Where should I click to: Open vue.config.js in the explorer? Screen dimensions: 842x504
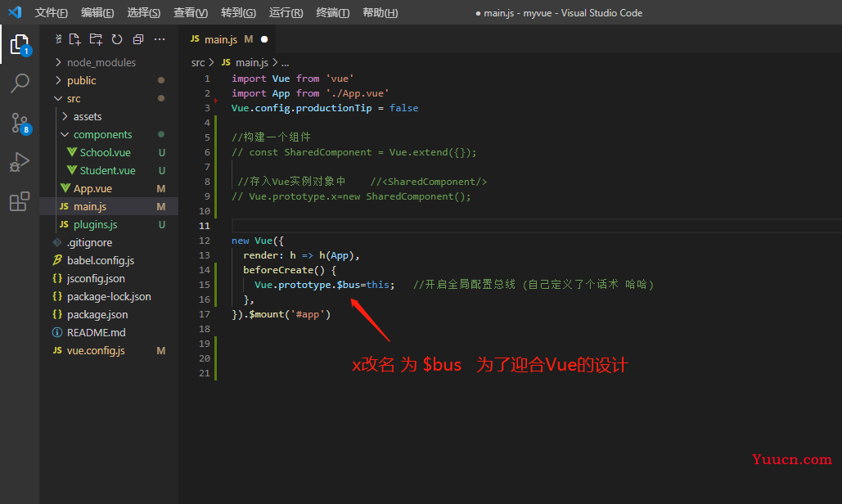pos(96,350)
